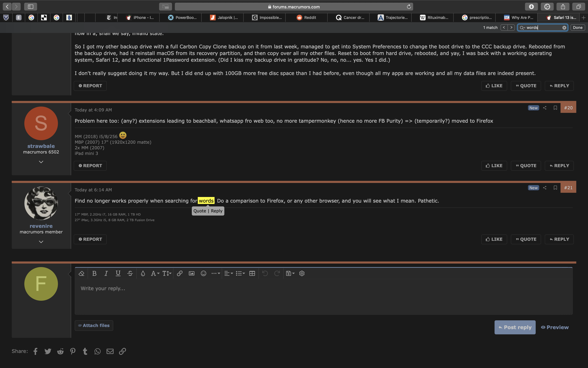This screenshot has height=368, width=588.
Task: Click post number #21 link
Action: [x=568, y=188]
